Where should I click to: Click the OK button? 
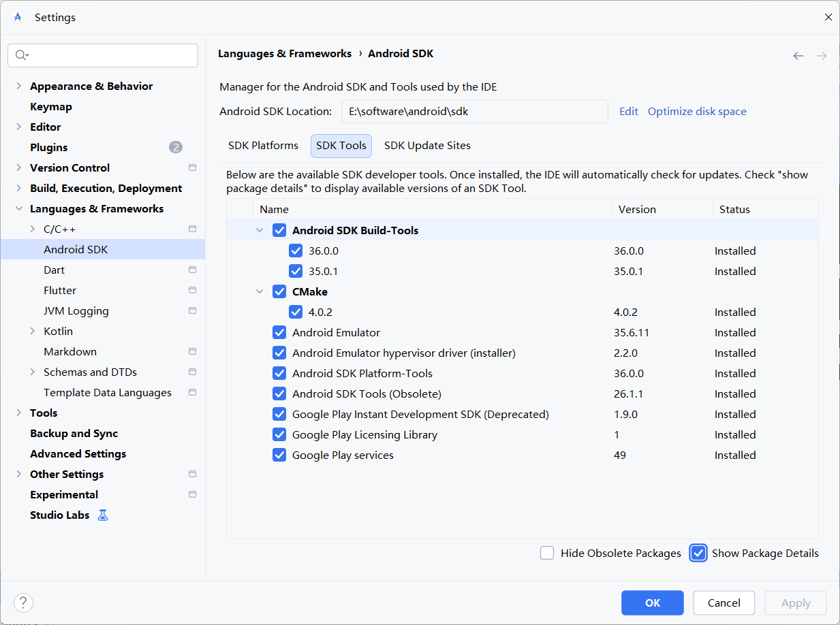(x=653, y=603)
